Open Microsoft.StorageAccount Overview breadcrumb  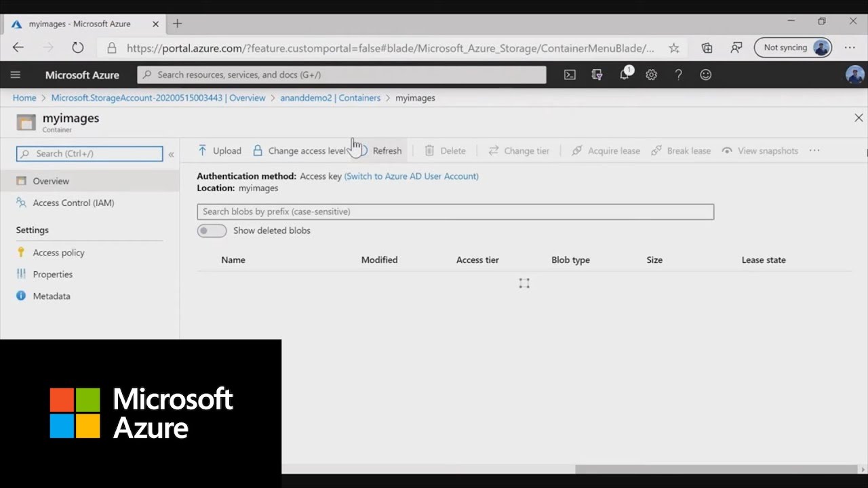(x=159, y=98)
